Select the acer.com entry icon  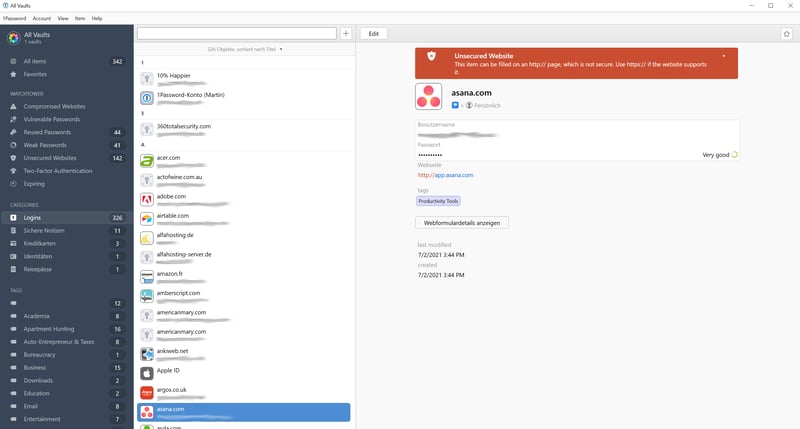pos(146,159)
